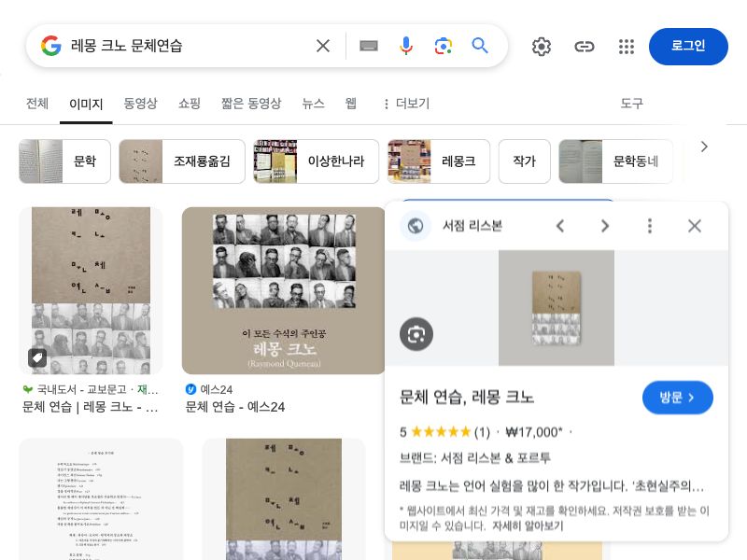Click the 로그인 sign-in button

coord(688,46)
